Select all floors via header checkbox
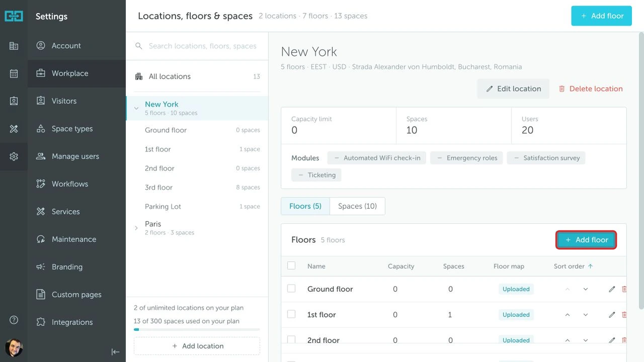644x362 pixels. click(x=291, y=265)
